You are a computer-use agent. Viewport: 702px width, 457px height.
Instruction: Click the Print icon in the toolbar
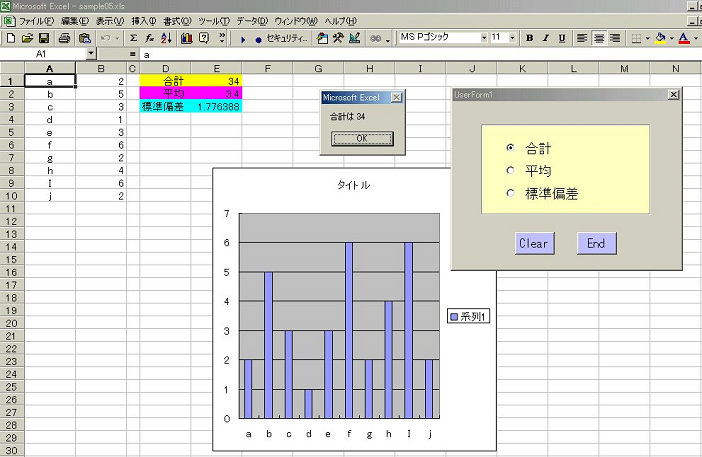click(x=63, y=38)
